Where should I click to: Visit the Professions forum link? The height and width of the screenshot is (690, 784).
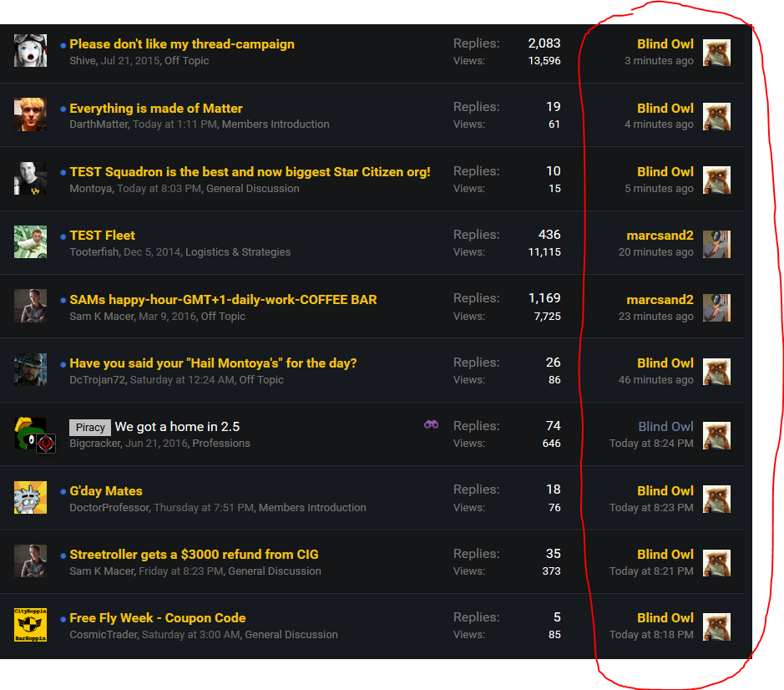[x=221, y=444]
